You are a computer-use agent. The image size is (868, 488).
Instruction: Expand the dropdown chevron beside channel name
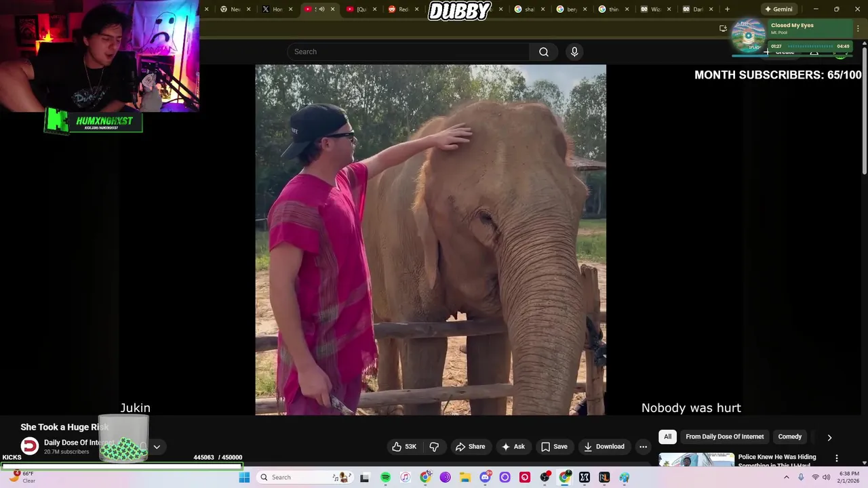pos(157,447)
